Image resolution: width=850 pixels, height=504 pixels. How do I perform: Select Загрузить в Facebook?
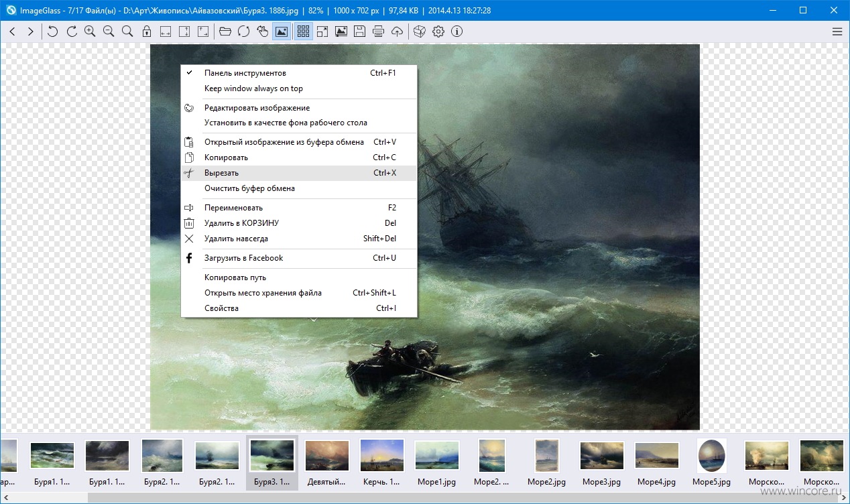(x=299, y=258)
